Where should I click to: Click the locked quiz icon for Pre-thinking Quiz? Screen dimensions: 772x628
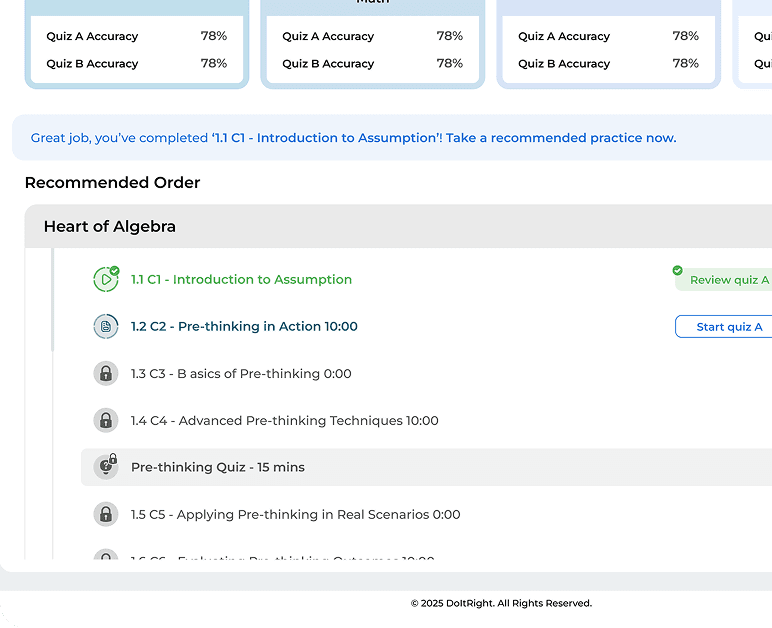point(105,467)
